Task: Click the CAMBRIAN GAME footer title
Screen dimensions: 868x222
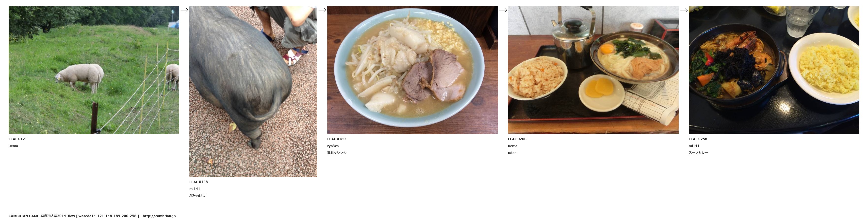Action: pyautogui.click(x=24, y=216)
